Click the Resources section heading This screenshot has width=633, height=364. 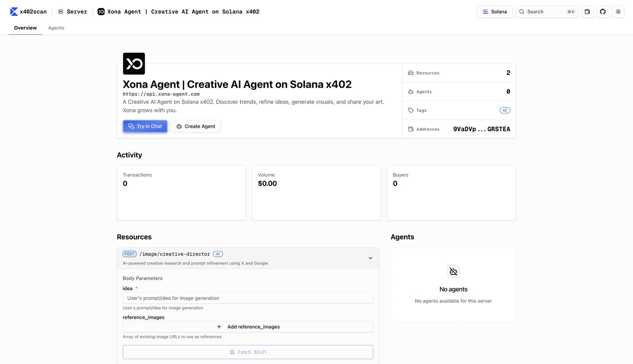[x=134, y=237]
